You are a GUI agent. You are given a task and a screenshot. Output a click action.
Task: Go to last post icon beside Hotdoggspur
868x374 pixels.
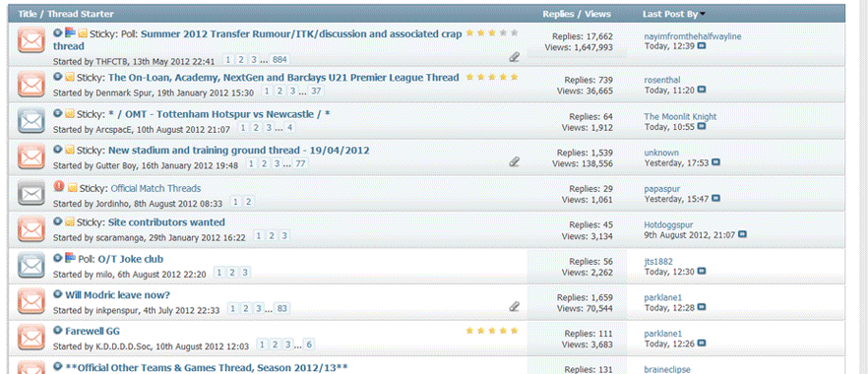coord(742,235)
